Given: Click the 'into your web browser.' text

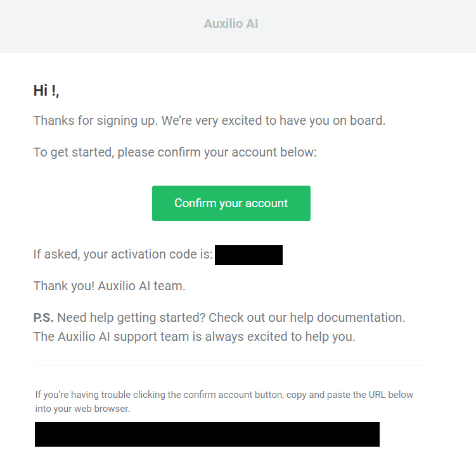Looking at the screenshot, I should tap(82, 409).
